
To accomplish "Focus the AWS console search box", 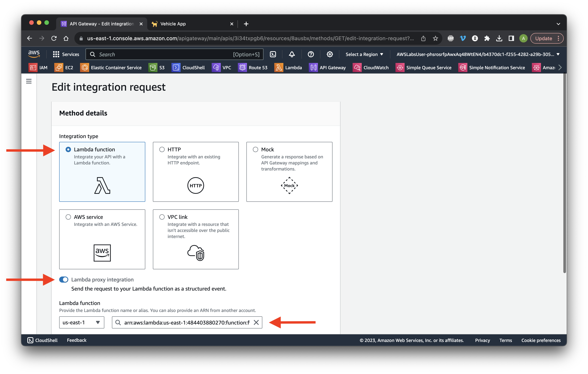I will [x=174, y=54].
